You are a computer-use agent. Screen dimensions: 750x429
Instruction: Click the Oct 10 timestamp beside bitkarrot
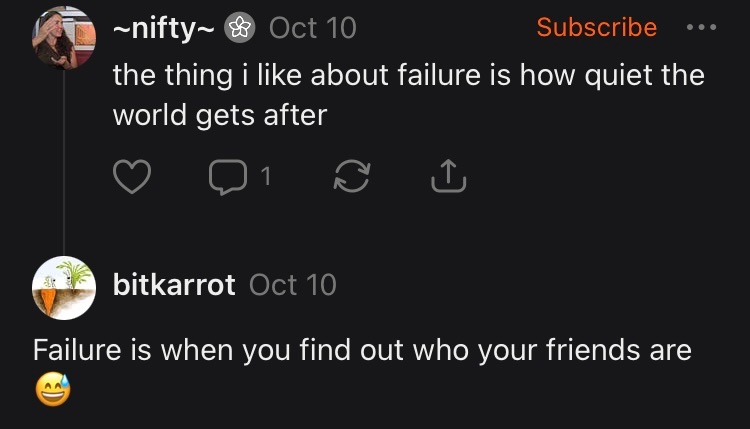pos(292,285)
